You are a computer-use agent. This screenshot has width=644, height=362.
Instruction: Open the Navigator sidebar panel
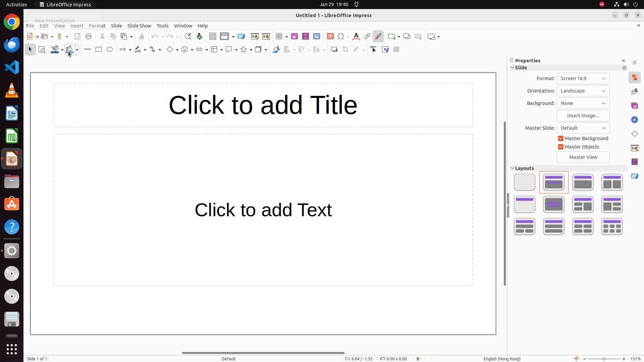(635, 120)
